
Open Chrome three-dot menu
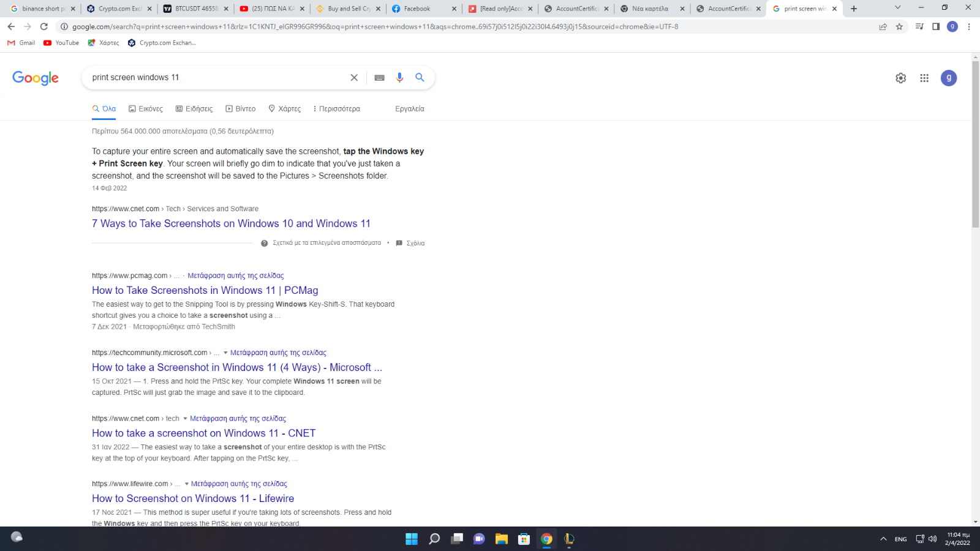coord(969,26)
